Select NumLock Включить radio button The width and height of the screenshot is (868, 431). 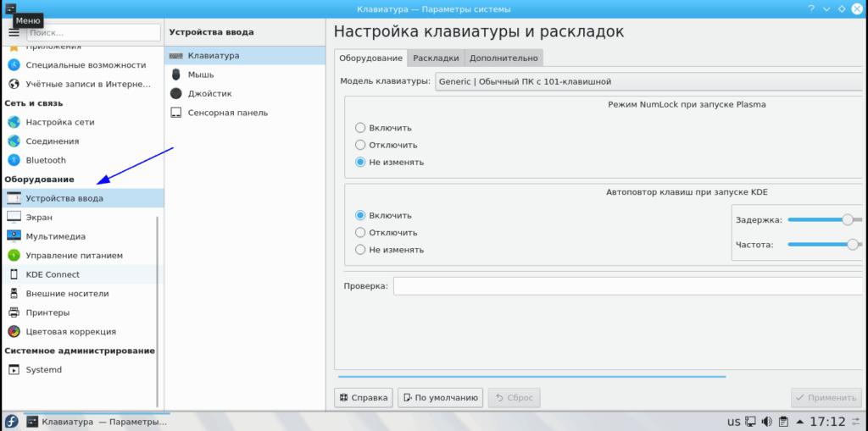pos(360,128)
